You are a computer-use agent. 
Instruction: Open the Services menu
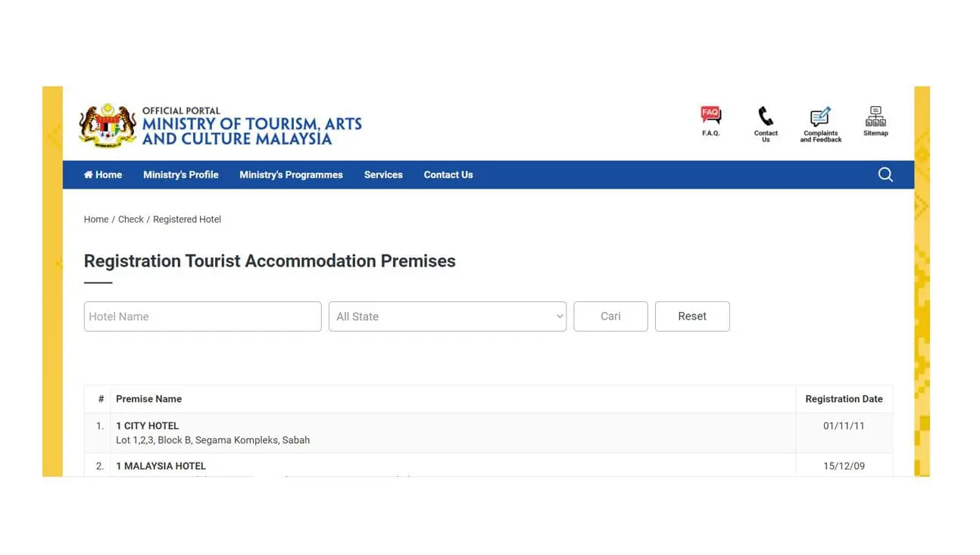pyautogui.click(x=383, y=175)
